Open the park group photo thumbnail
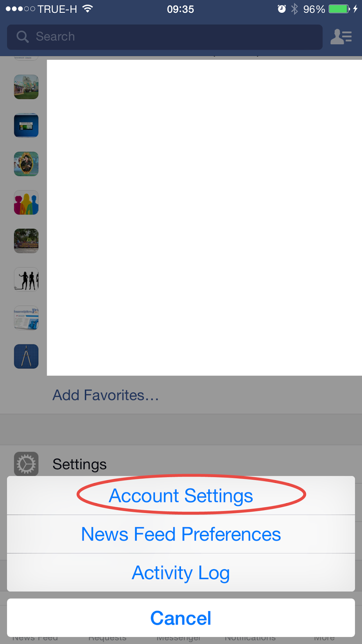Image resolution: width=362 pixels, height=644 pixels. click(x=26, y=241)
